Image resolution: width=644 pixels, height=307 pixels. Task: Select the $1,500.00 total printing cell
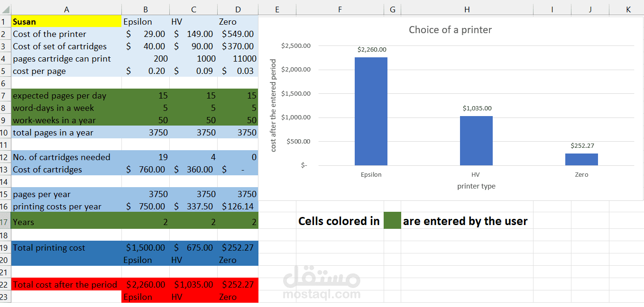[145, 247]
